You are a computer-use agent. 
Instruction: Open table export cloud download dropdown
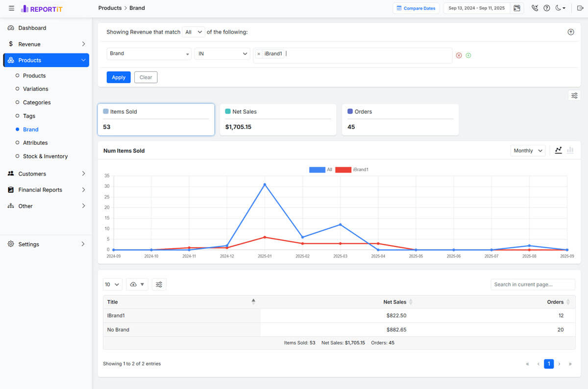[x=137, y=285]
